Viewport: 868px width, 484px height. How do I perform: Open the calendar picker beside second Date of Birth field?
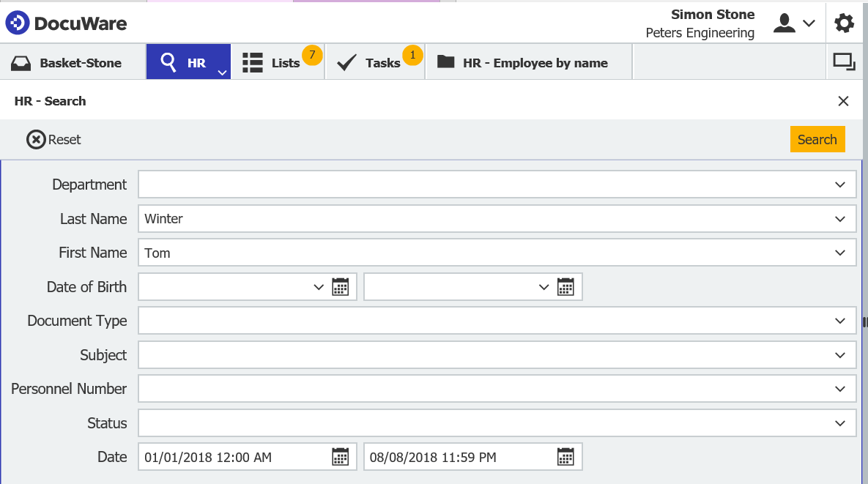pyautogui.click(x=565, y=286)
